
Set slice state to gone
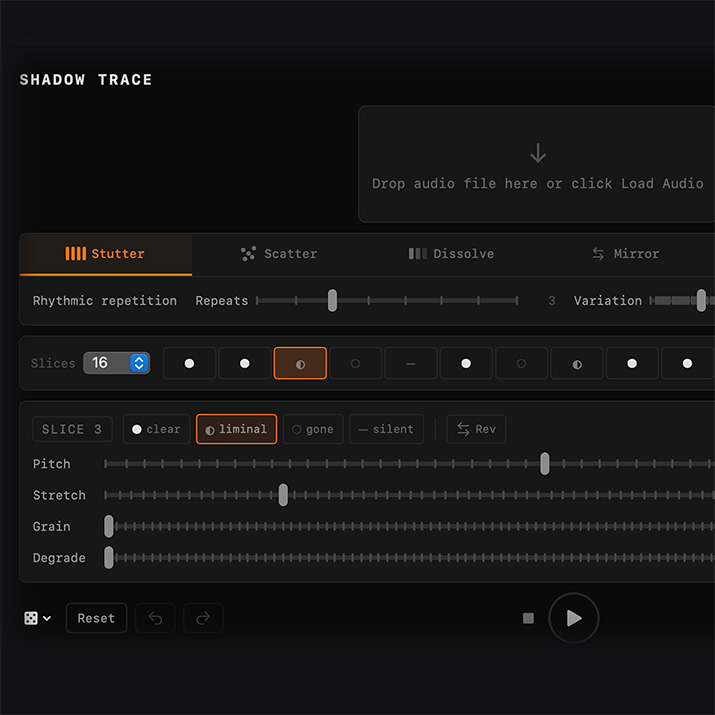[x=312, y=429]
